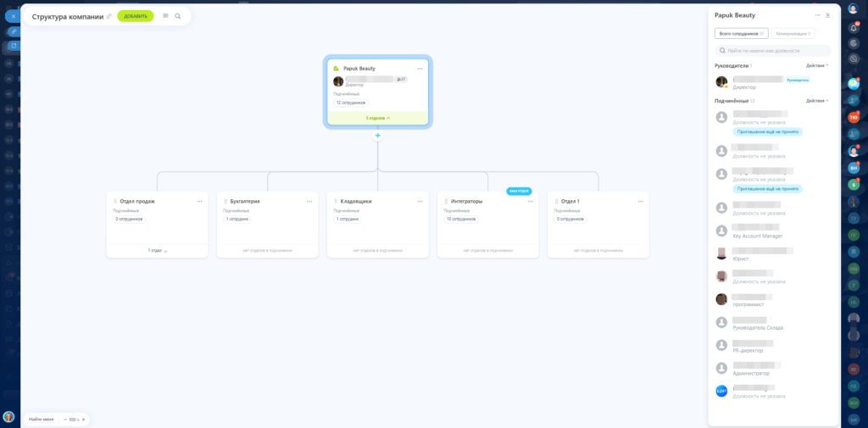868x428 pixels.
Task: Open the Руководитель Склада employee row
Action: (773, 323)
